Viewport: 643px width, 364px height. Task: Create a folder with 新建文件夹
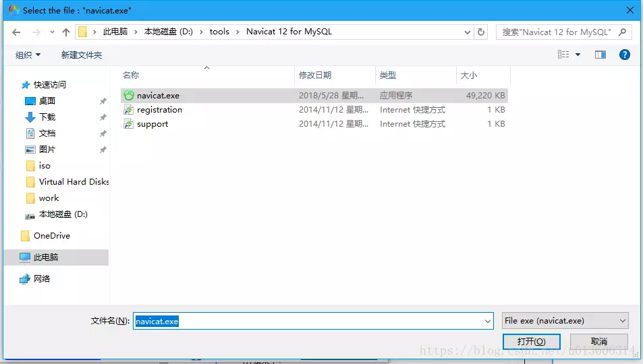[82, 55]
